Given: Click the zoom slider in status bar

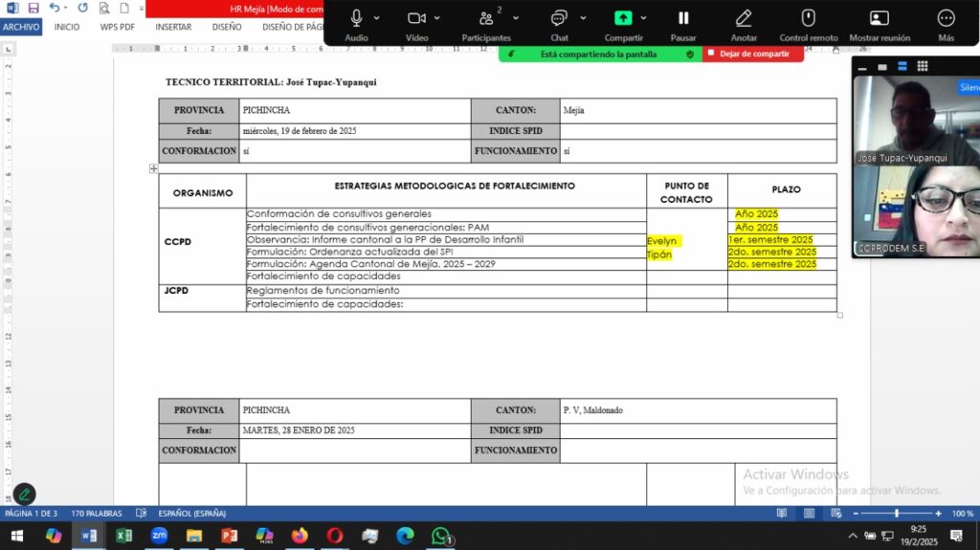Looking at the screenshot, I should tap(896, 514).
